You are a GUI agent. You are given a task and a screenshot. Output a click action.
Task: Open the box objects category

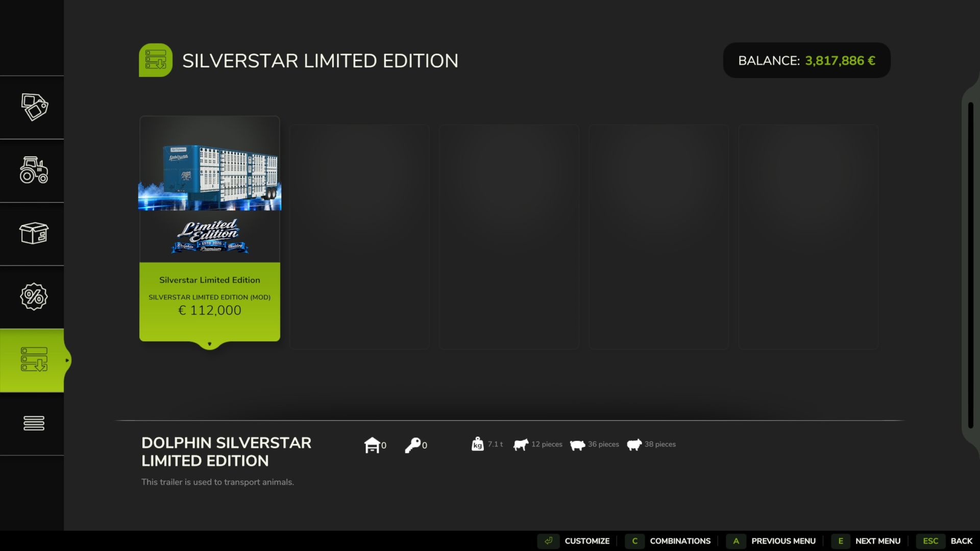34,233
